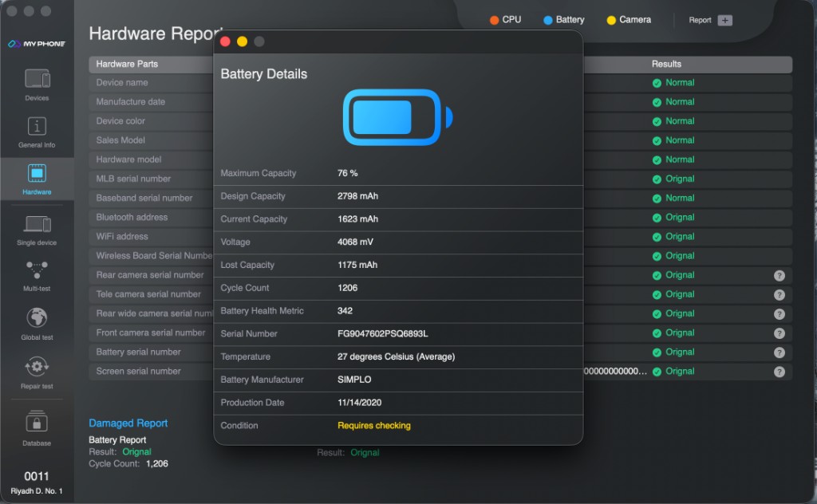Image resolution: width=817 pixels, height=504 pixels.
Task: Click the Voltage 4068 mV value
Action: pyautogui.click(x=355, y=242)
